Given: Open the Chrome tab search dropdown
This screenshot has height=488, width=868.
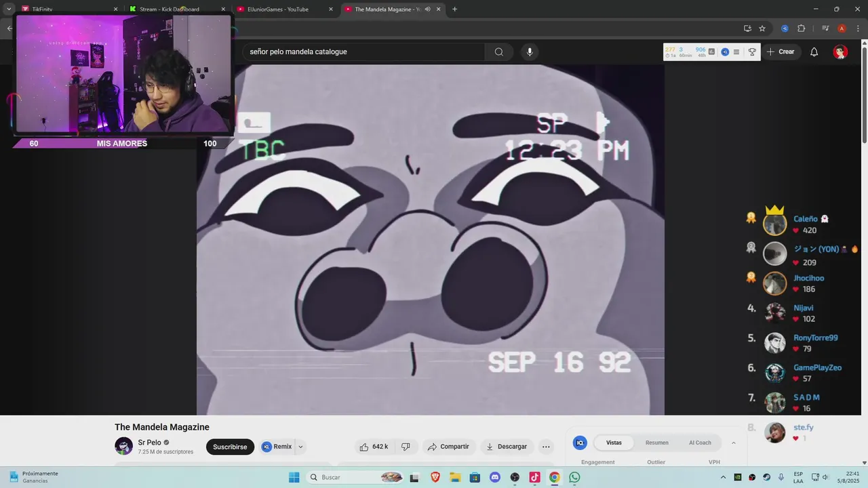Looking at the screenshot, I should 9,9.
